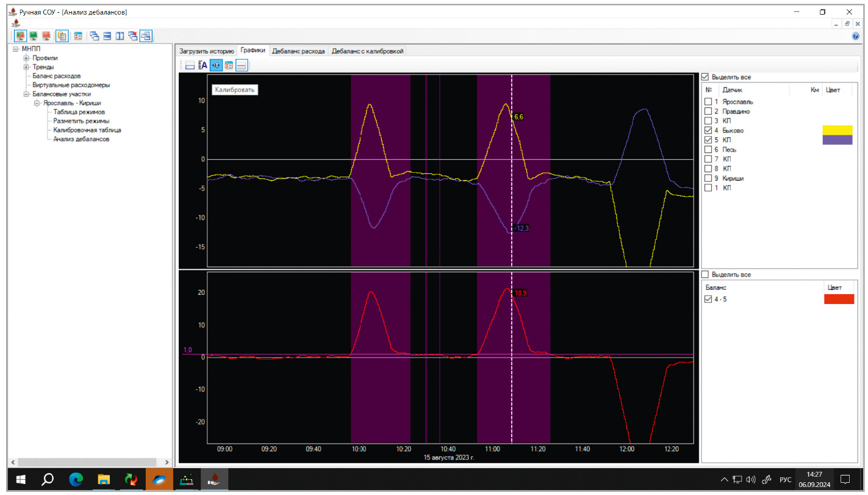The height and width of the screenshot is (495, 868).
Task: Select the Графики tab
Action: (253, 51)
